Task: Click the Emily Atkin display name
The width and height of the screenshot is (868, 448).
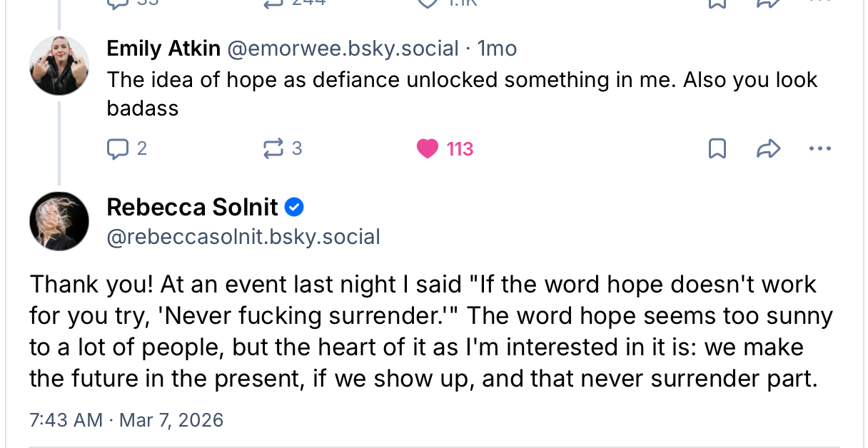Action: [163, 49]
